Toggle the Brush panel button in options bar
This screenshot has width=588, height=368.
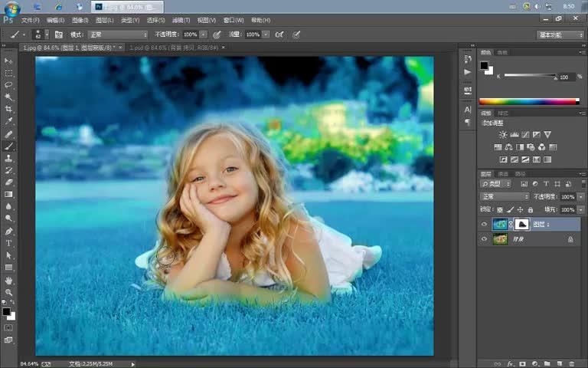click(58, 34)
